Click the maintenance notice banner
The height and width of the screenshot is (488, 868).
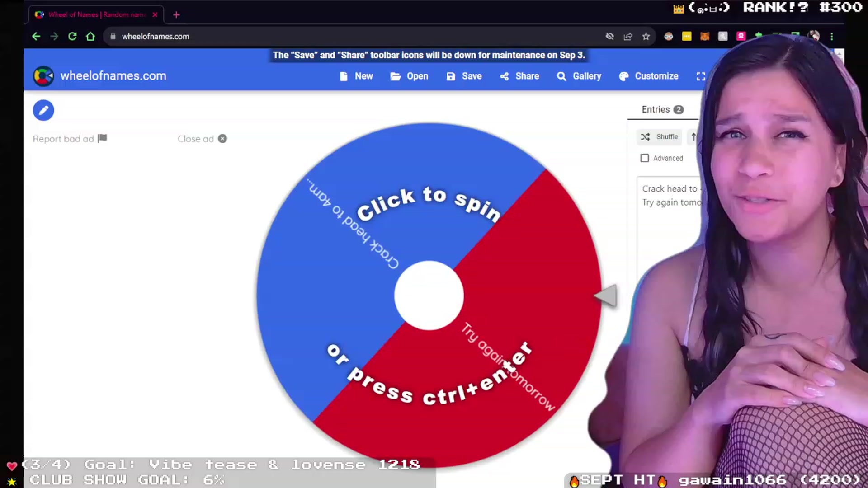coord(429,55)
